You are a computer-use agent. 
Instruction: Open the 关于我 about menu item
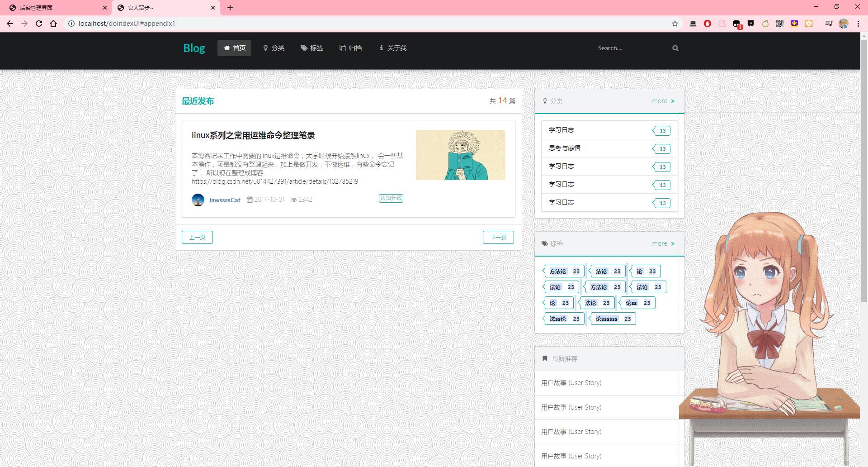click(393, 48)
